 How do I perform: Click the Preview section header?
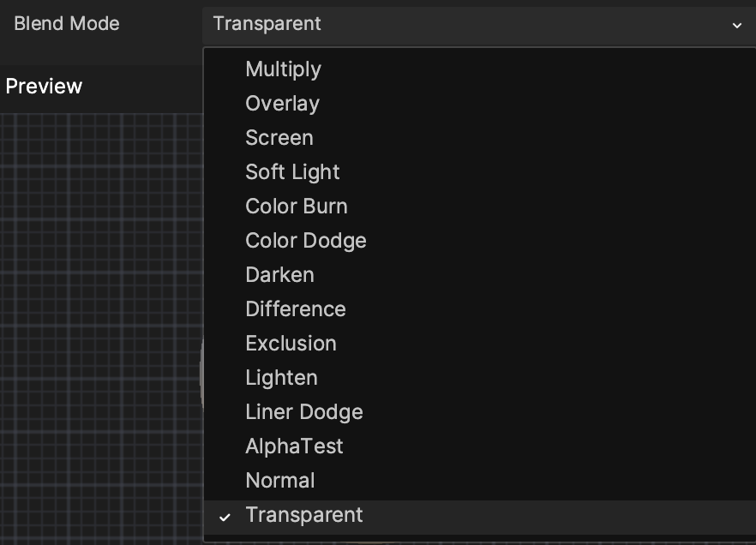(44, 87)
